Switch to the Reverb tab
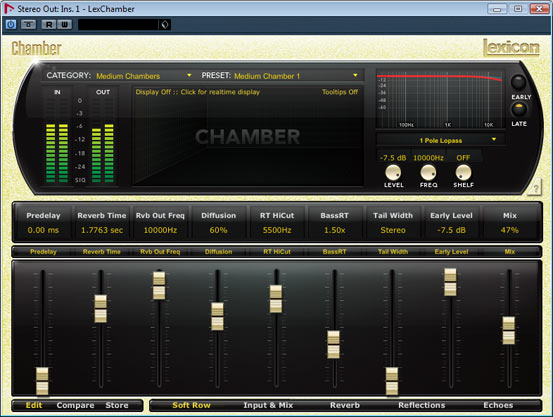The height and width of the screenshot is (417, 553). pyautogui.click(x=345, y=405)
